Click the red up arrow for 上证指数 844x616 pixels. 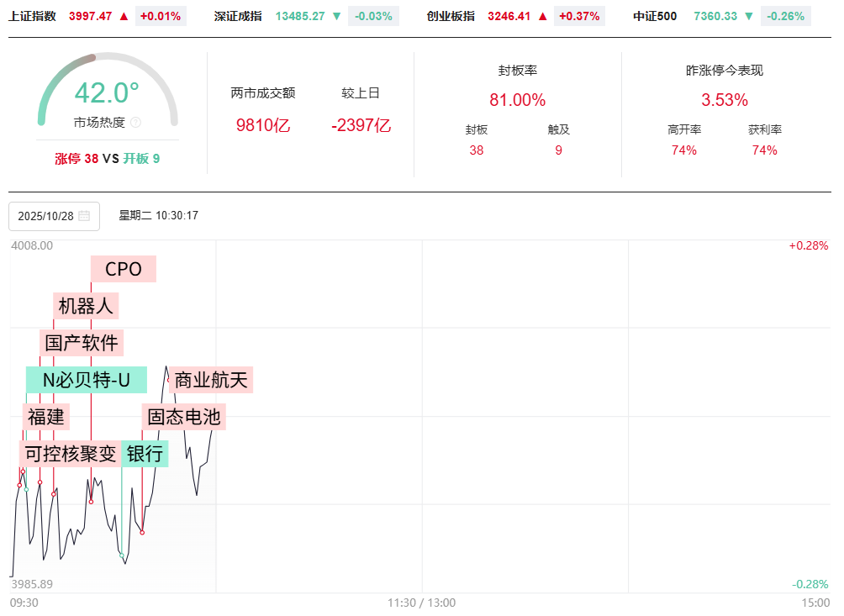click(124, 16)
